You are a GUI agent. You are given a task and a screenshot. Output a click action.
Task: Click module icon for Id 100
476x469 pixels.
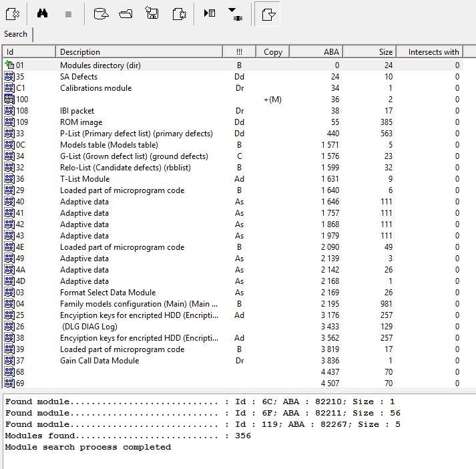pos(9,100)
